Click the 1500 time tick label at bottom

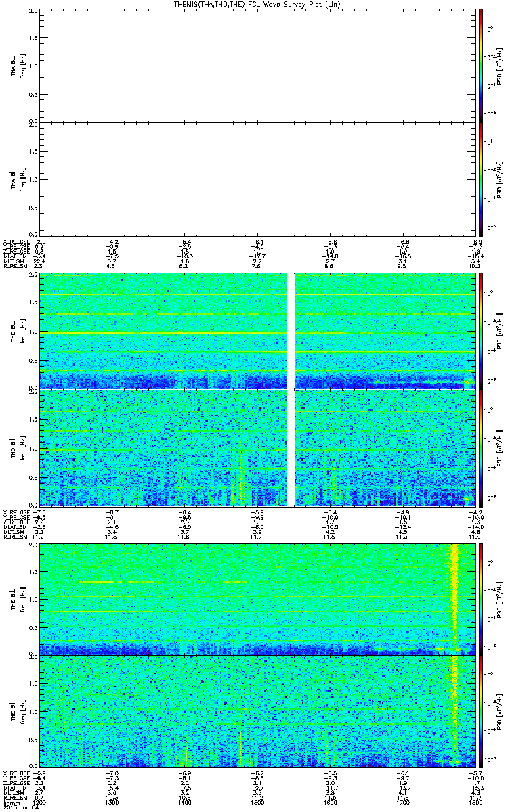coord(256,802)
